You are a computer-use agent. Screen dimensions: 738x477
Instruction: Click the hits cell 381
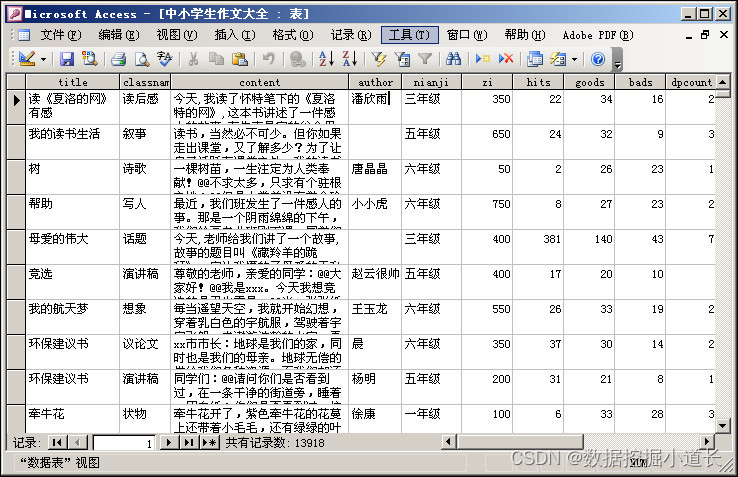tap(538, 247)
